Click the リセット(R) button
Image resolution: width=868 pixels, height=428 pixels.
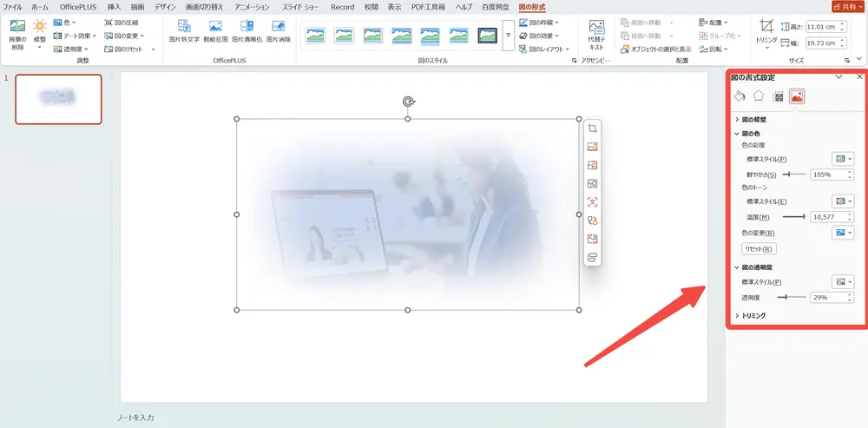[759, 248]
